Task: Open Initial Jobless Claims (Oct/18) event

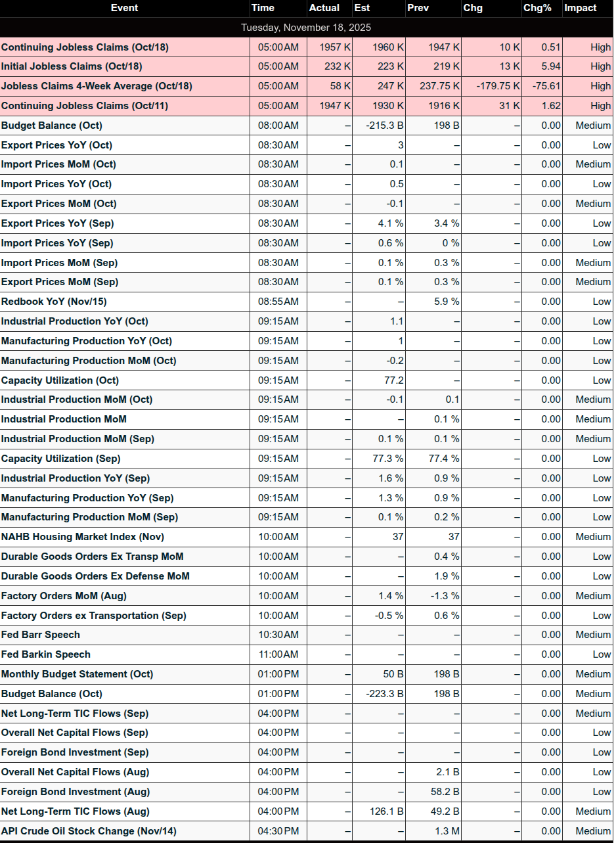Action: tap(72, 66)
